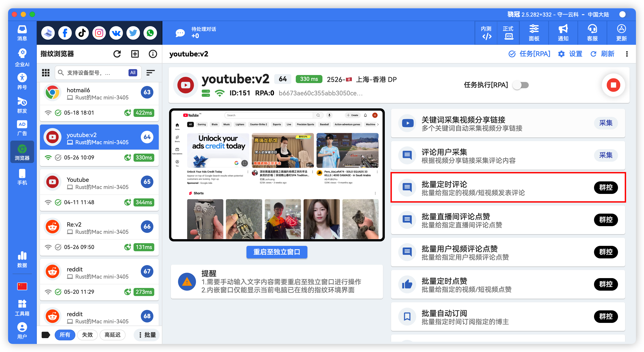Open the 客服 customer service panel

coord(592,32)
